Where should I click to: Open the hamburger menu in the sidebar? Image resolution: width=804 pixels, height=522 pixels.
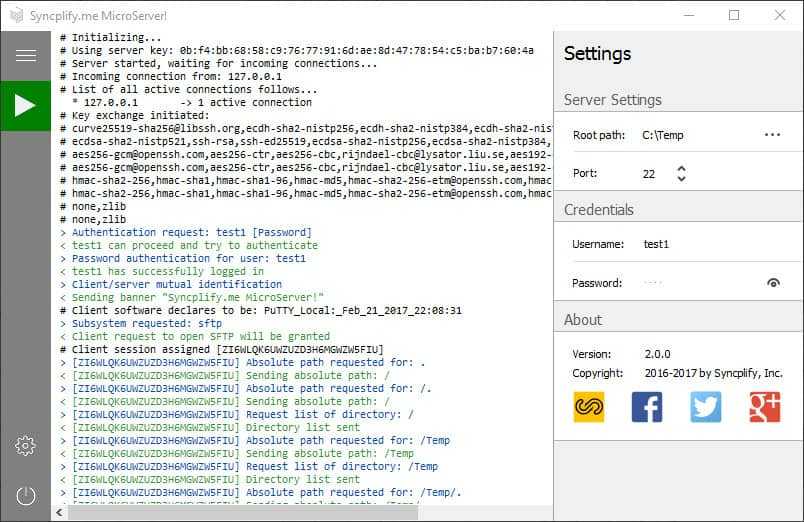pos(25,56)
